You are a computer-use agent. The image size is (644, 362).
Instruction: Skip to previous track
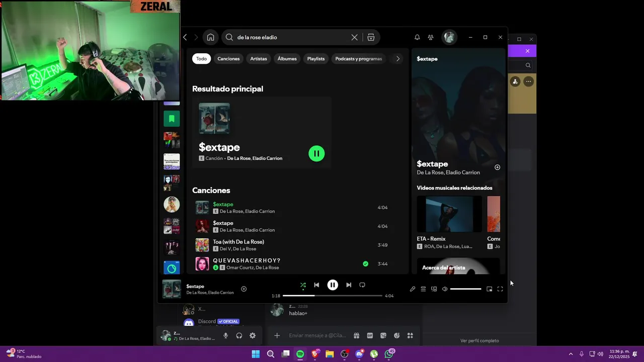click(316, 285)
